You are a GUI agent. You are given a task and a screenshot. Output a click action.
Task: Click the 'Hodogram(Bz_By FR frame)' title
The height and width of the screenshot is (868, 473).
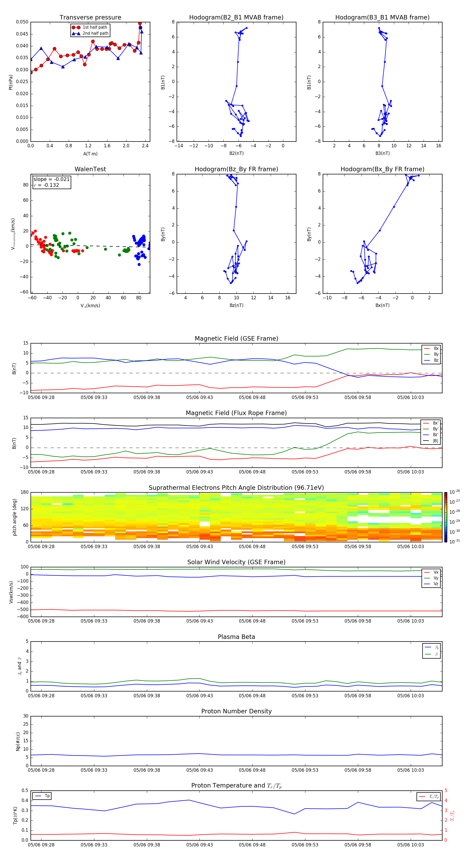(x=236, y=169)
